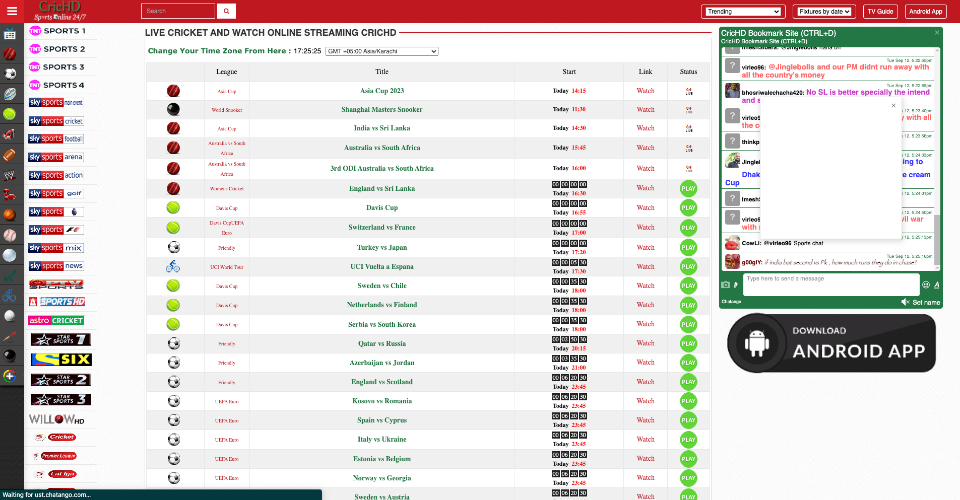This screenshot has width=960, height=500.
Task: Open the calendar schedule icon in sidebar
Action: 10,35
